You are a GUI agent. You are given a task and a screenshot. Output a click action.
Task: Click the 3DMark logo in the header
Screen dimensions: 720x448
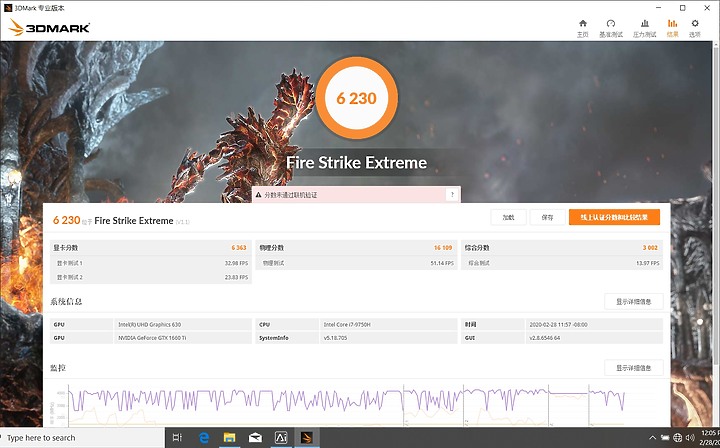click(x=49, y=28)
